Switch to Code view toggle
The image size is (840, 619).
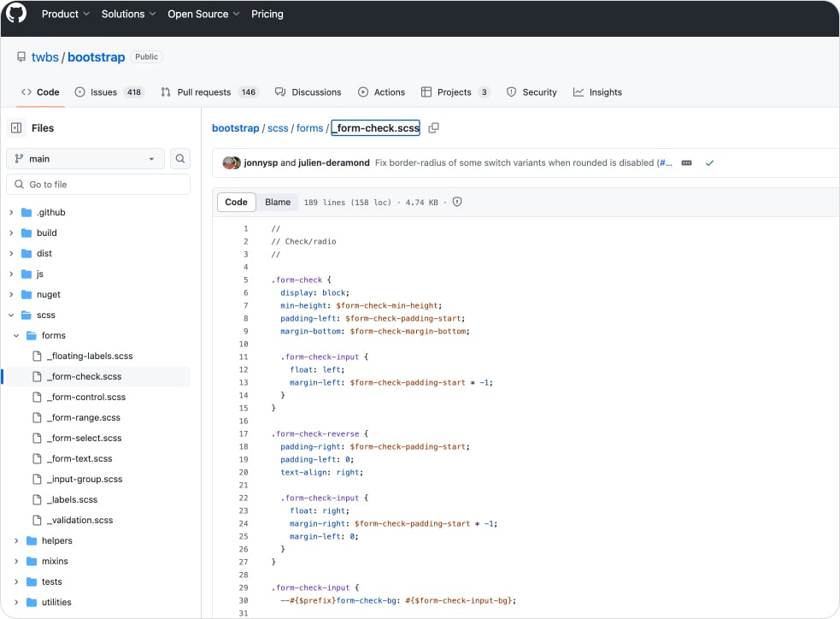pyautogui.click(x=236, y=203)
